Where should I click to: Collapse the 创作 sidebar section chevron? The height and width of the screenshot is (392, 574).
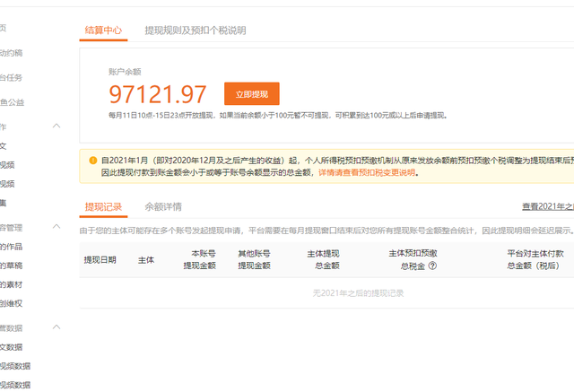point(57,126)
